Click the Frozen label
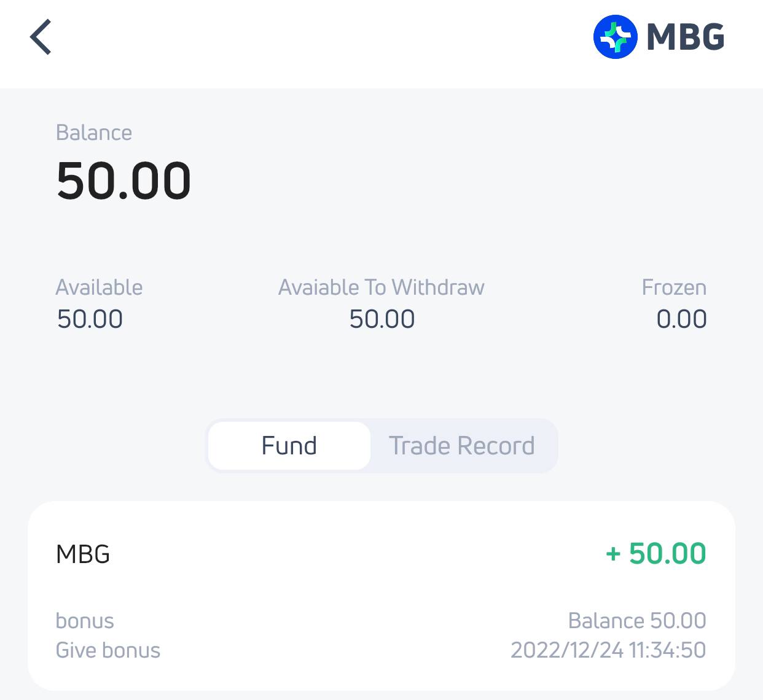This screenshot has height=700, width=763. coord(674,287)
